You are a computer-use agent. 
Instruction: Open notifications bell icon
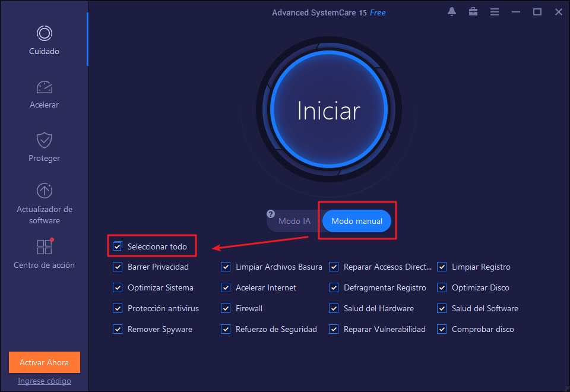pos(452,12)
